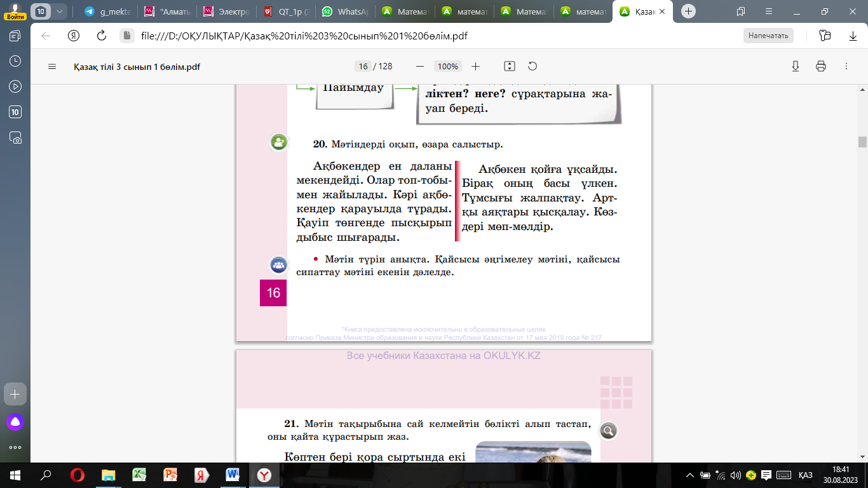Viewport: 868px width, 488px height.
Task: Print the PDF via the printer icon
Action: tap(821, 66)
